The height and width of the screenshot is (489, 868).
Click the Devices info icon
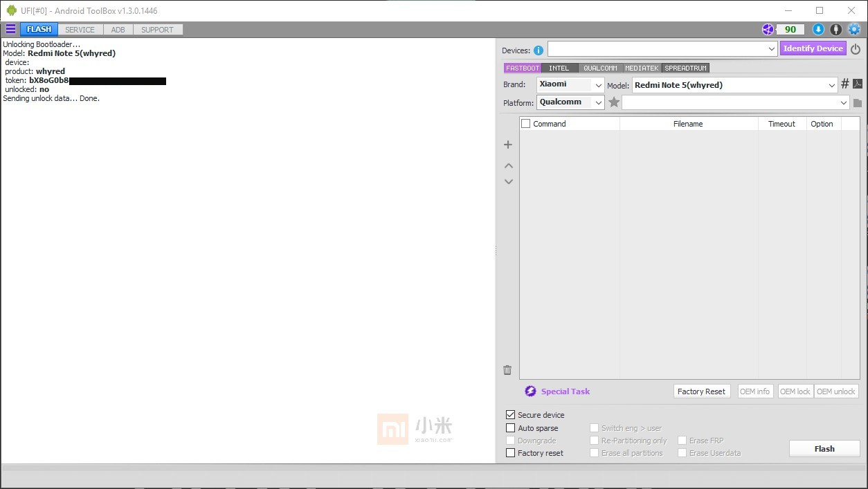[539, 50]
